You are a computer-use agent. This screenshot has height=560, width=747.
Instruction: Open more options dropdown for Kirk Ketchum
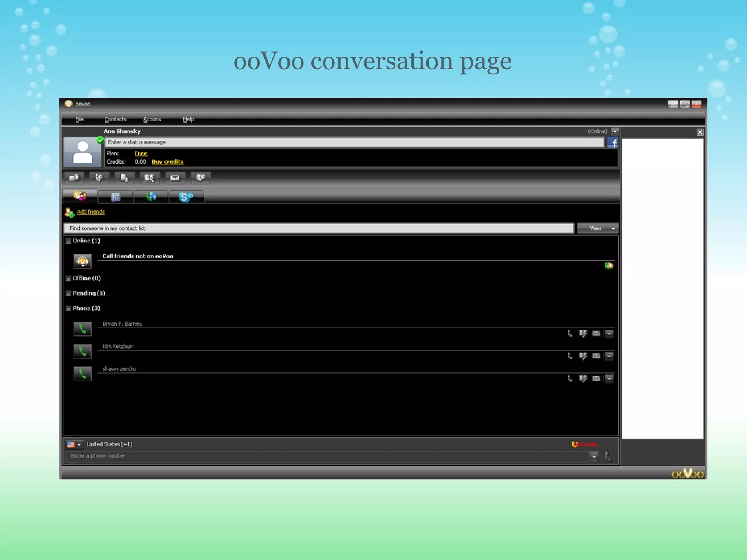pyautogui.click(x=609, y=356)
